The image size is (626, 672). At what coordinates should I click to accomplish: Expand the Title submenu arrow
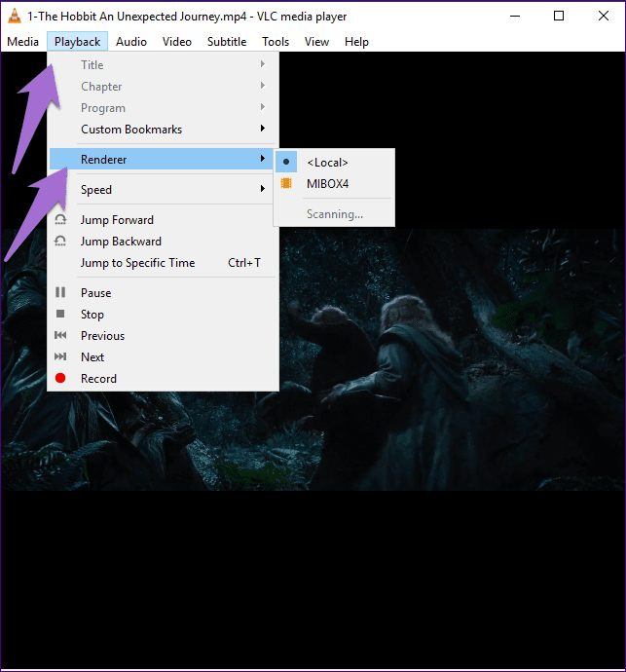(263, 64)
